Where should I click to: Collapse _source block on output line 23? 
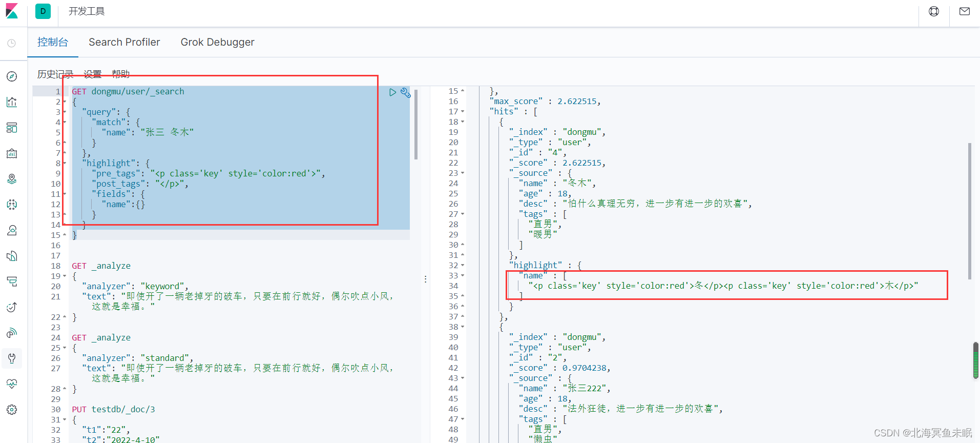click(x=463, y=173)
